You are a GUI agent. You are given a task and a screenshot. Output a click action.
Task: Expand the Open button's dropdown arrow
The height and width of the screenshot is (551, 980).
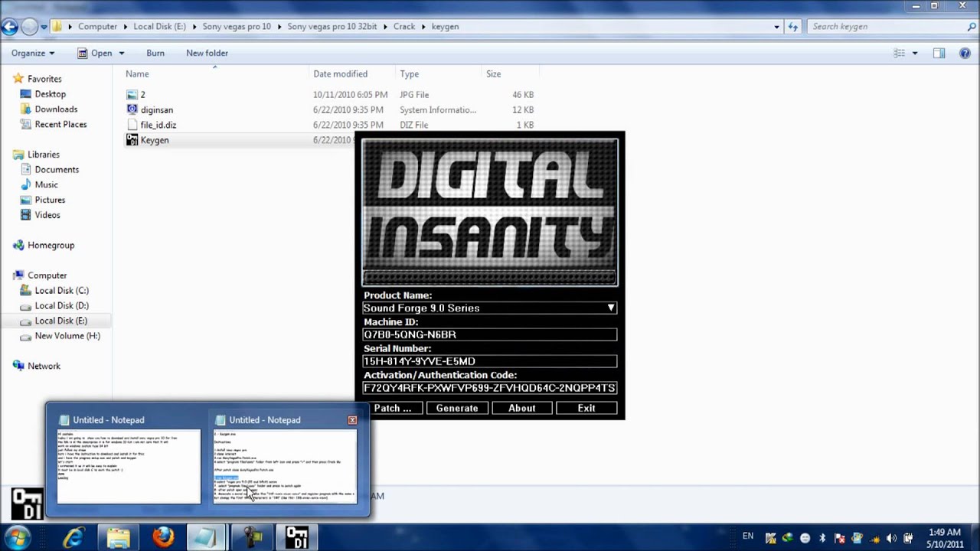(x=121, y=53)
